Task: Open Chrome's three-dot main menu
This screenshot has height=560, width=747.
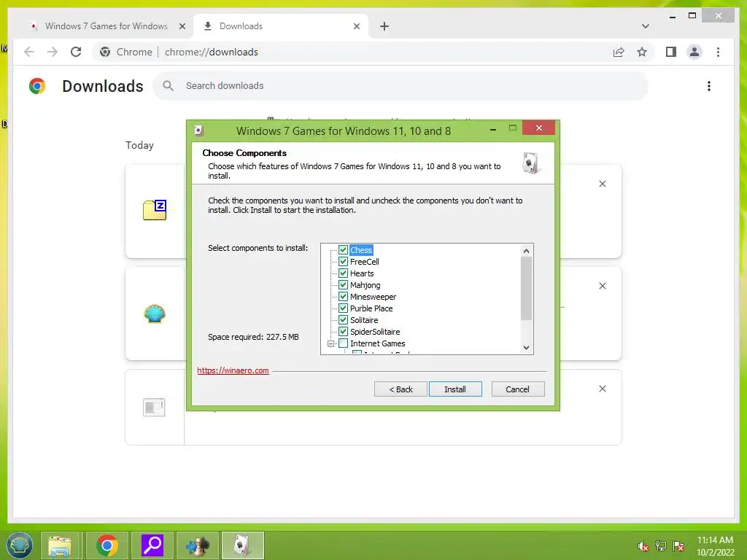Action: coord(718,52)
